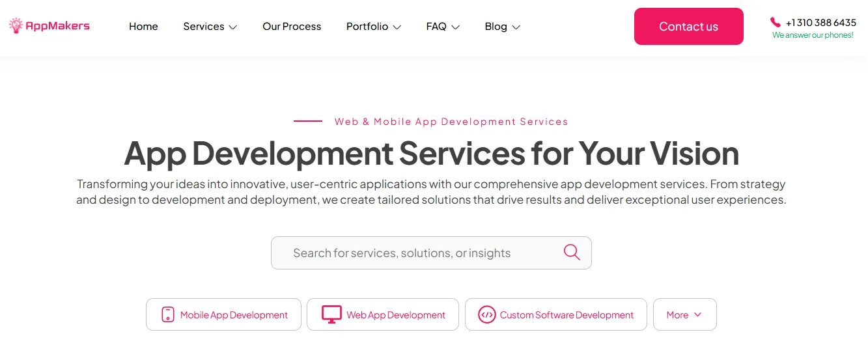
Task: Focus the search services input field
Action: 417,253
